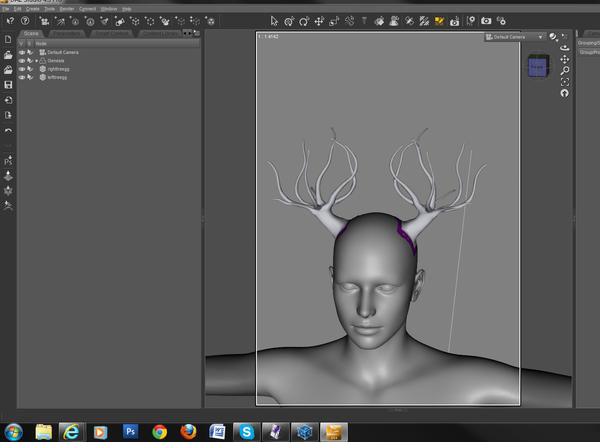Toggle visibility of lefttreegg node
600x442 pixels.
[x=22, y=77]
